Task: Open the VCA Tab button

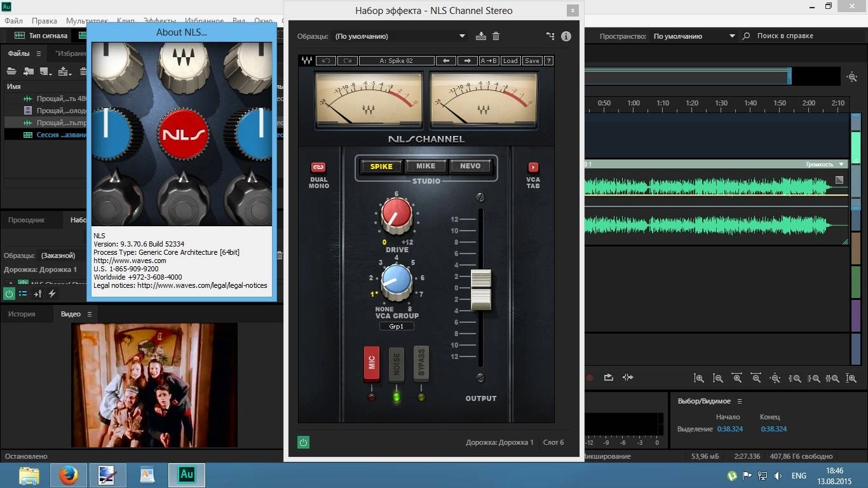Action: point(533,168)
